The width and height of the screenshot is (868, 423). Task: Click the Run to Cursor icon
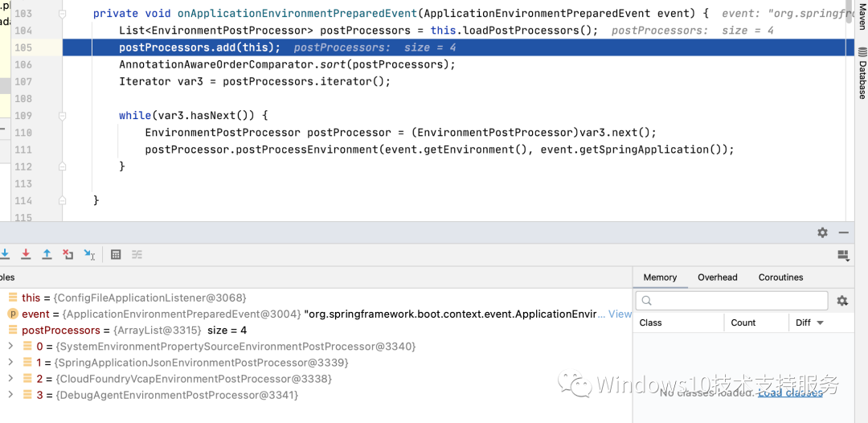[90, 254]
